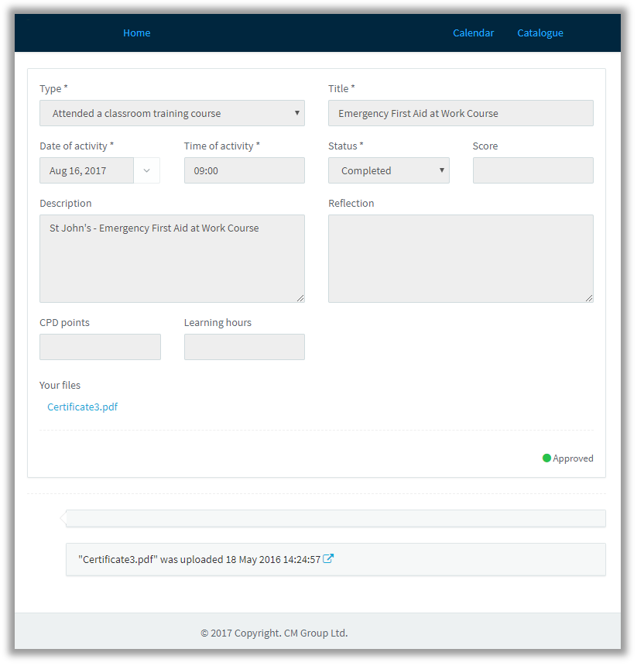Click the Title input field
644x666 pixels.
point(461,113)
